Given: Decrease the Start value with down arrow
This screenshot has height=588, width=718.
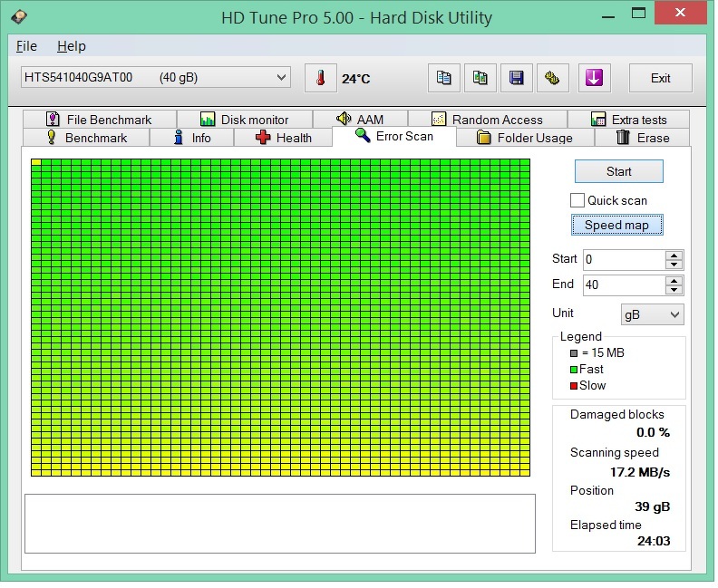Looking at the screenshot, I should (x=674, y=265).
